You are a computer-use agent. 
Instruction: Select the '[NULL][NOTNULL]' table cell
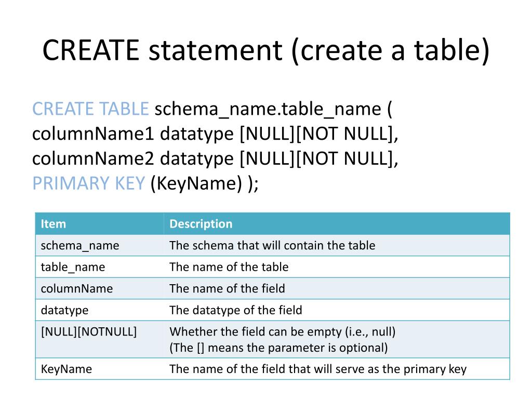coord(99,339)
